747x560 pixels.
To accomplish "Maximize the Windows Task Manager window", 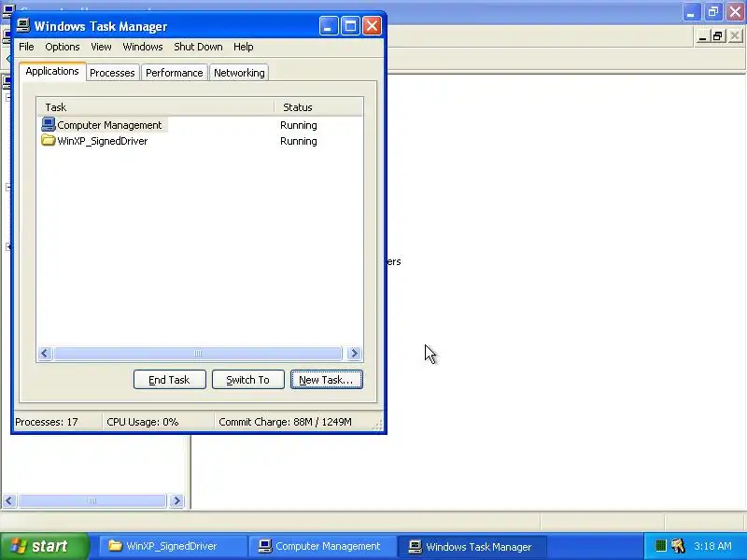I will (x=350, y=26).
